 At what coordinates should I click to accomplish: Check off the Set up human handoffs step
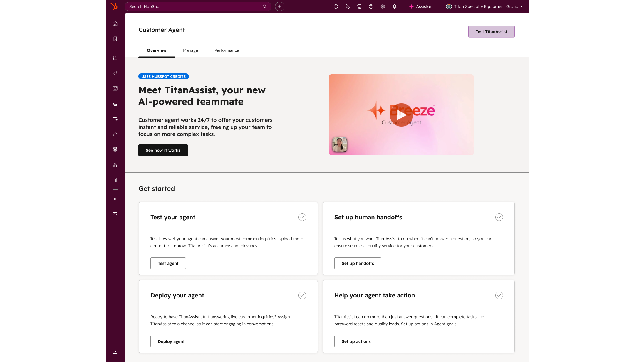tap(499, 217)
